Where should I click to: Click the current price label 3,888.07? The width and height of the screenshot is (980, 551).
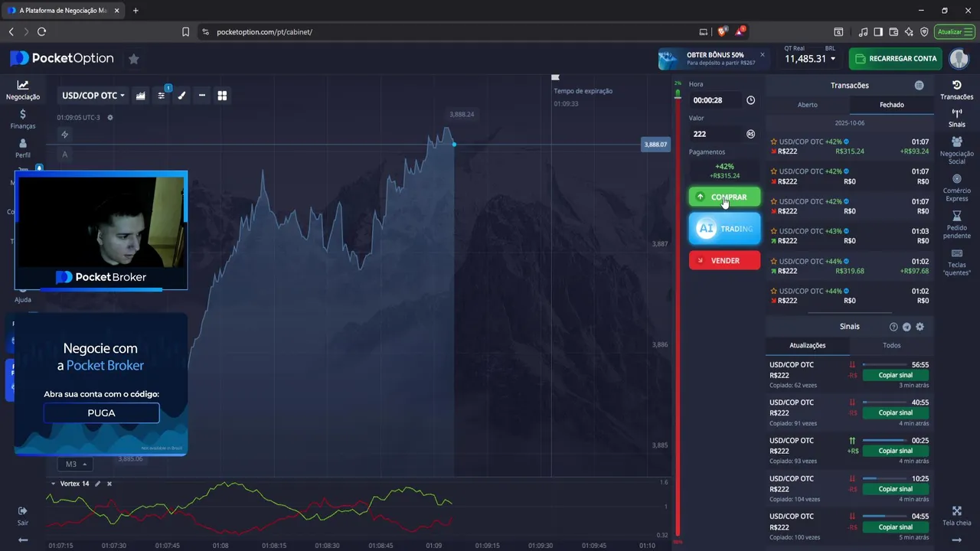point(655,145)
